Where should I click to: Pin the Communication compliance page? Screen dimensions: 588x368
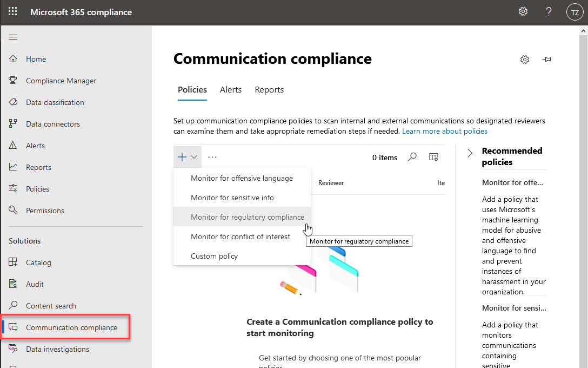(x=547, y=60)
